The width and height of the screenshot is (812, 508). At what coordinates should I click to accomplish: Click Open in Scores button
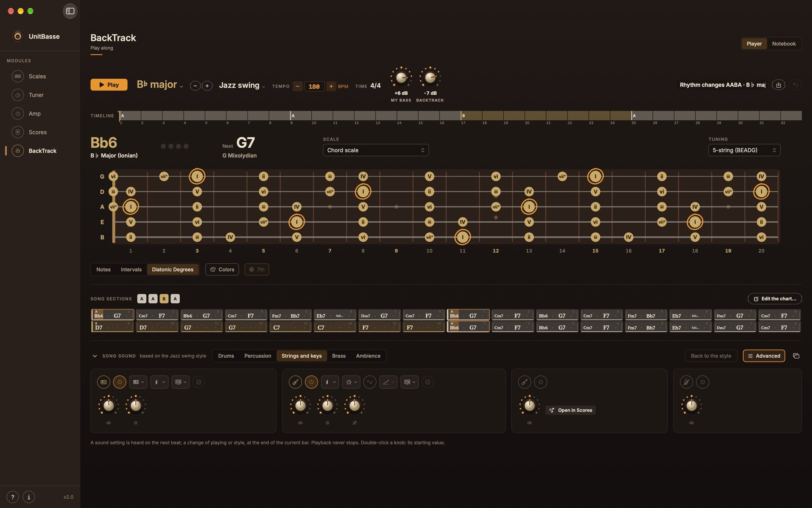571,410
